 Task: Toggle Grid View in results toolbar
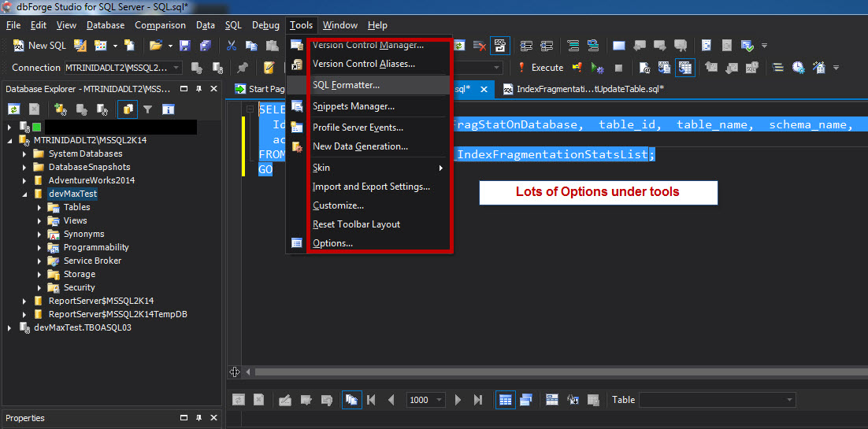505,400
